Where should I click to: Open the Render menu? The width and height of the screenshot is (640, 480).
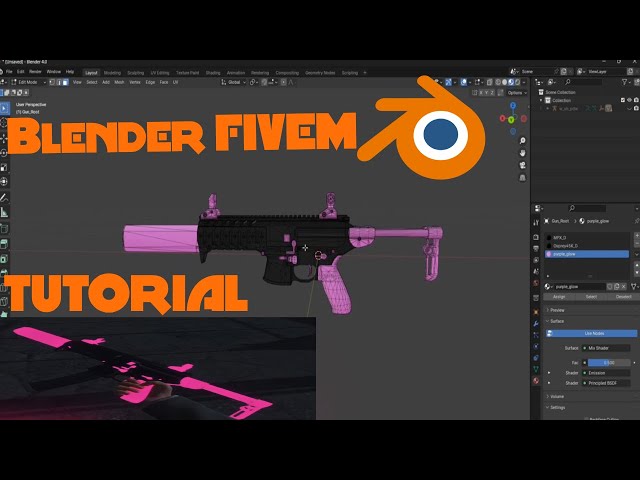pyautogui.click(x=35, y=72)
